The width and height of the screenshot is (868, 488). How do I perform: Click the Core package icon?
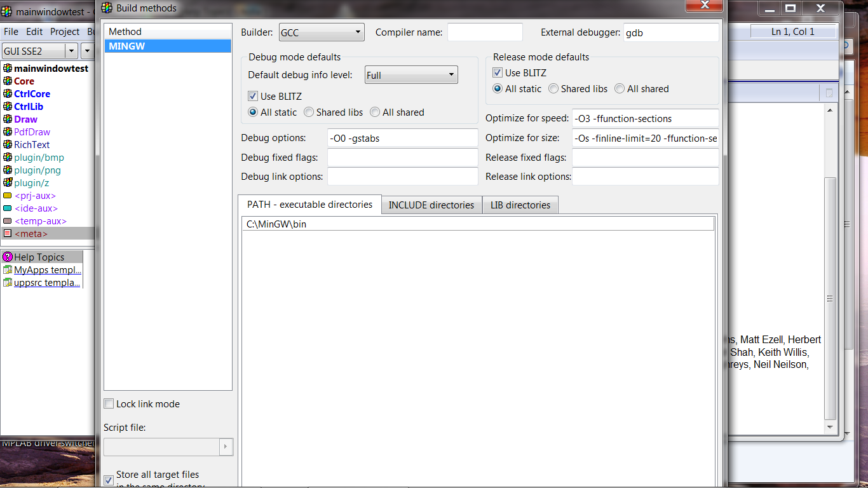[8, 81]
